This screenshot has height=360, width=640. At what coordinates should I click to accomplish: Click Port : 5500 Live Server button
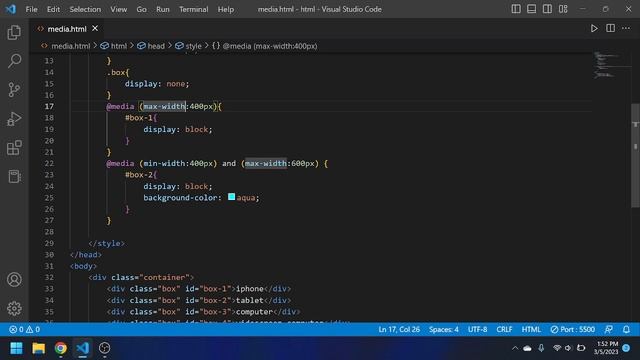(573, 329)
